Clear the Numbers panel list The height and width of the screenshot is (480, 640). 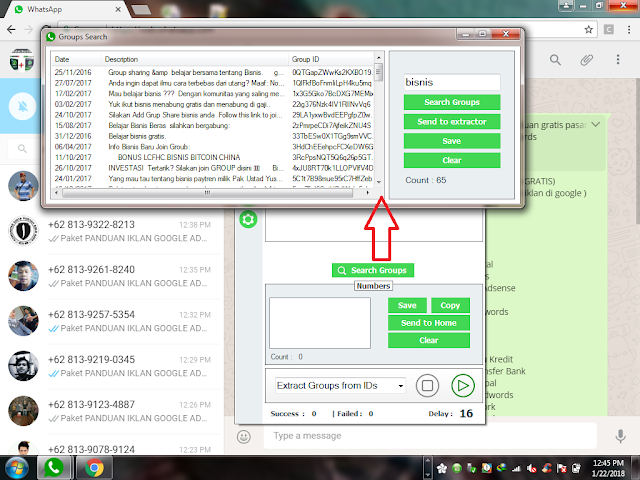(x=429, y=340)
